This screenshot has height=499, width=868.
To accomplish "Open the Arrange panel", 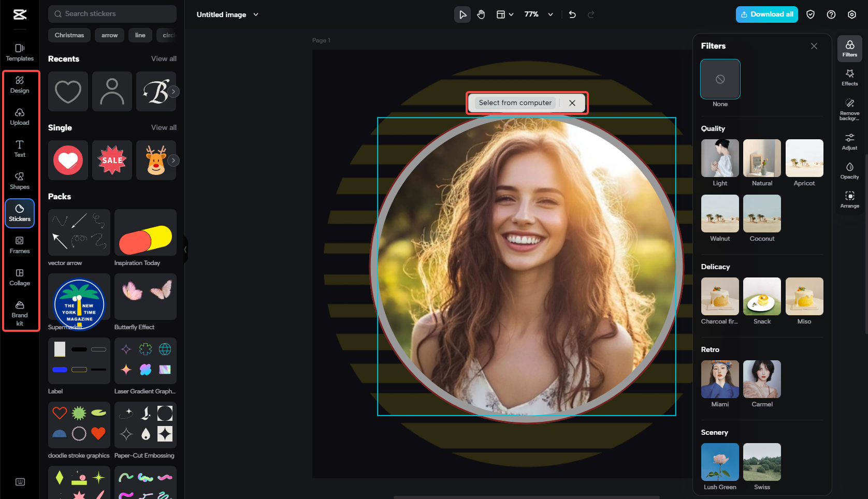I will (x=849, y=199).
